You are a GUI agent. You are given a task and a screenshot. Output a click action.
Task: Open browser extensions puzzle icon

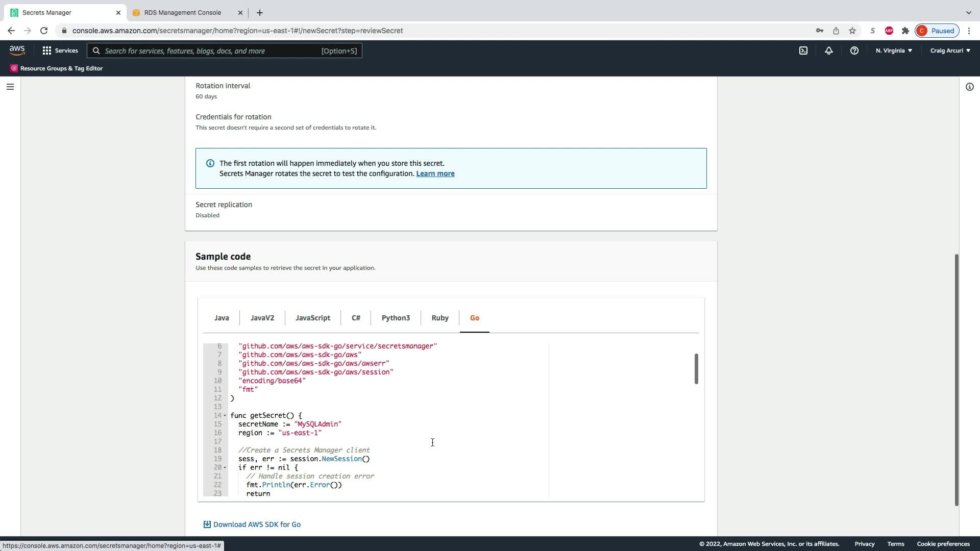point(905,31)
